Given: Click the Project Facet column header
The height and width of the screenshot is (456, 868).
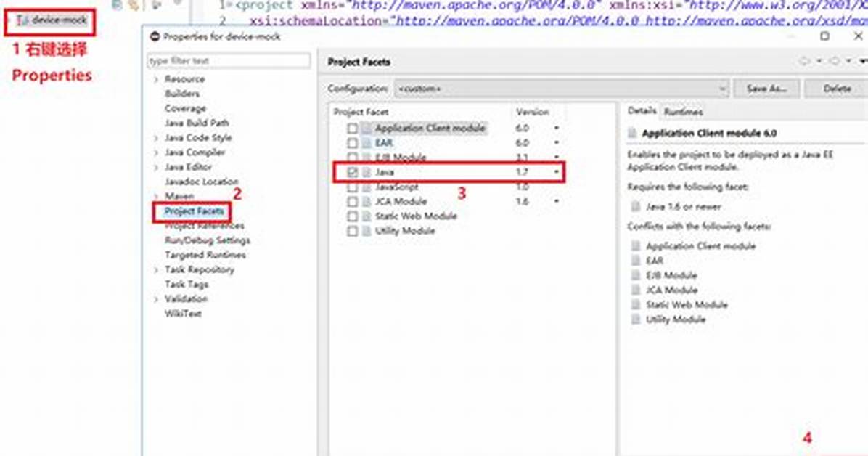Looking at the screenshot, I should coord(361,112).
